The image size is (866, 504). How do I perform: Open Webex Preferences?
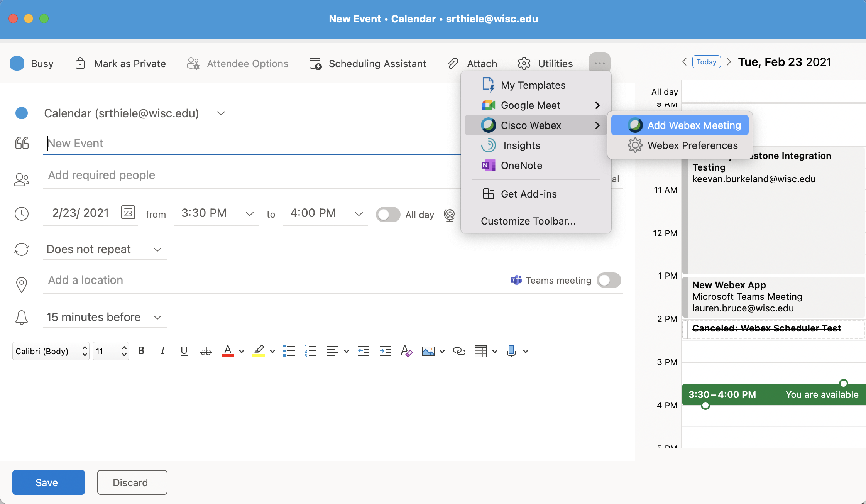(680, 145)
